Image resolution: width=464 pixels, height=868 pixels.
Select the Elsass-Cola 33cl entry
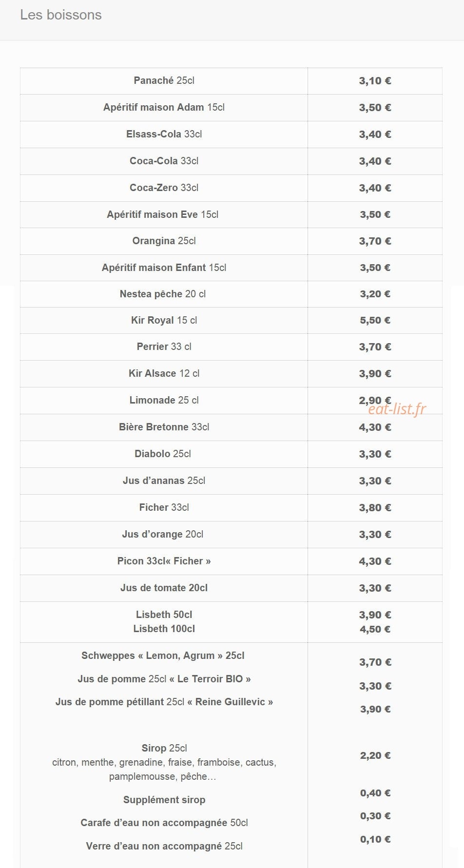coord(164,134)
